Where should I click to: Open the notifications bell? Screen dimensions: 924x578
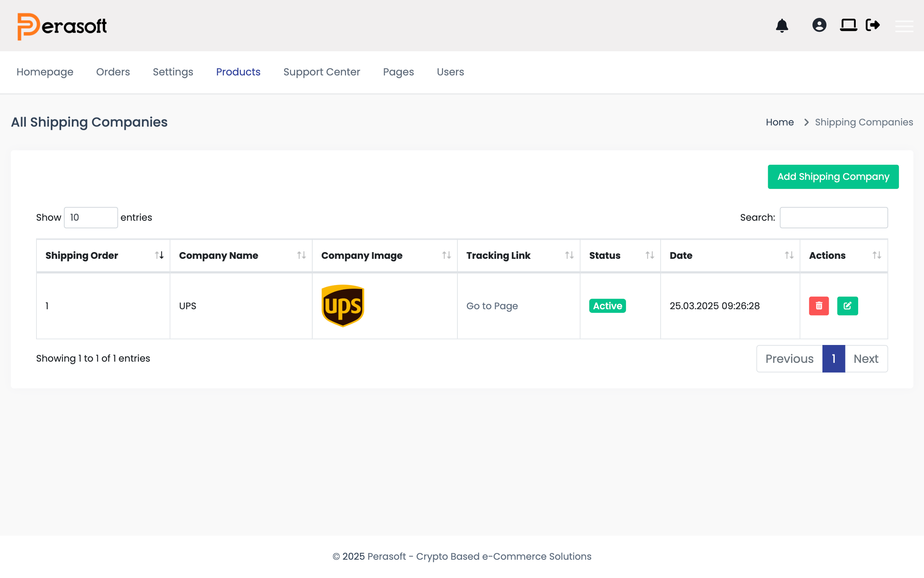tap(782, 25)
